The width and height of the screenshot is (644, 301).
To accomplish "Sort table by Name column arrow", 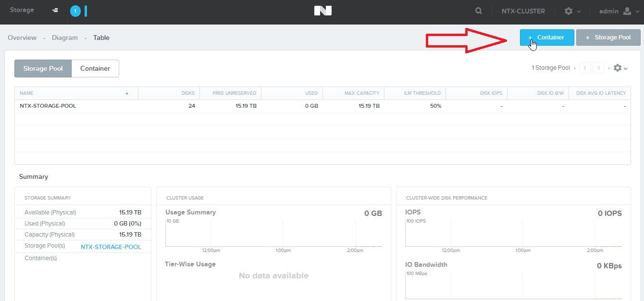I will click(127, 93).
